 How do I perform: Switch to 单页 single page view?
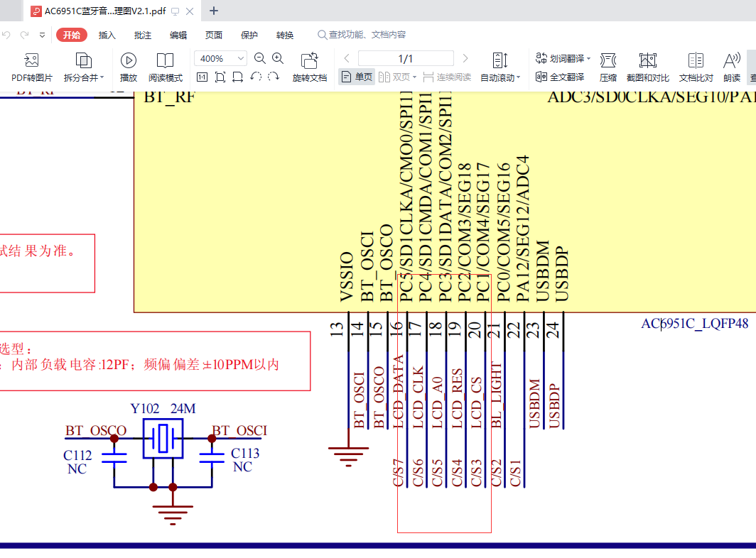tap(357, 77)
